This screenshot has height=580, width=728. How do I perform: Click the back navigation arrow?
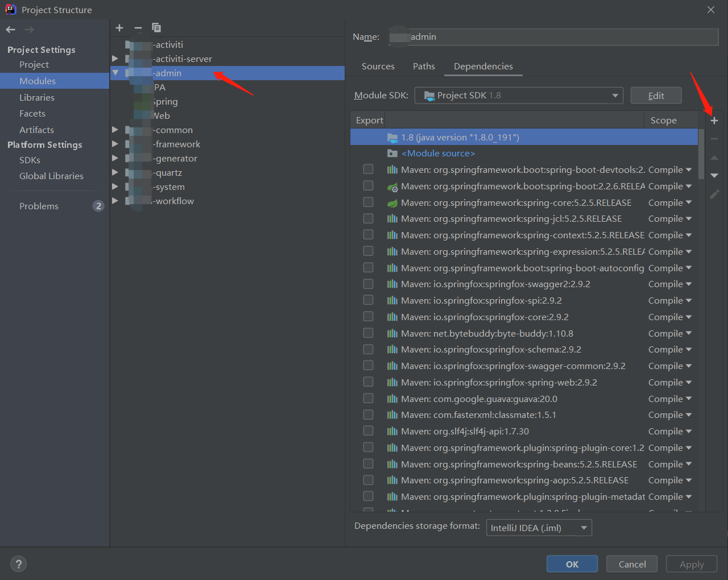(10, 29)
